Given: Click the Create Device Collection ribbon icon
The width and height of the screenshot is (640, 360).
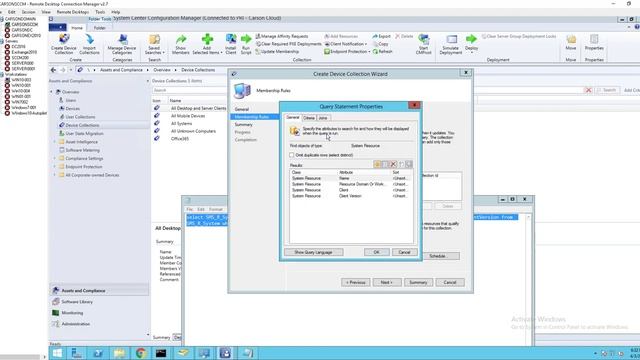Looking at the screenshot, I should pos(64,44).
